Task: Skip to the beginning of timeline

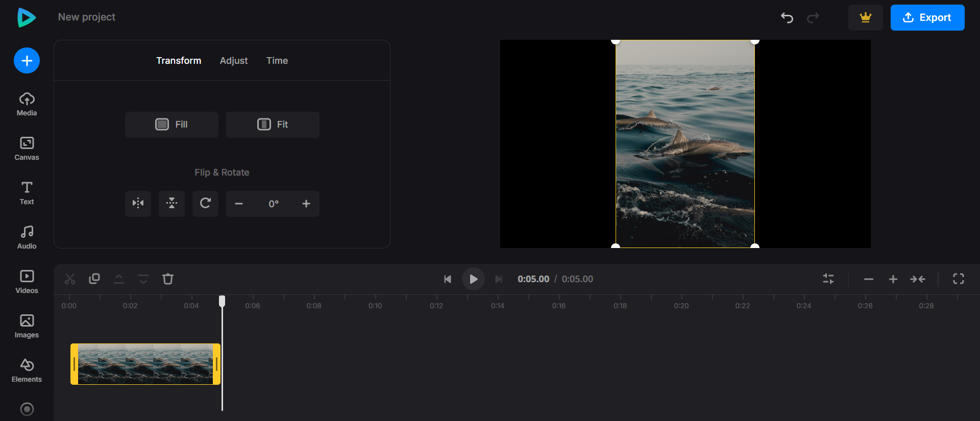Action: click(448, 279)
